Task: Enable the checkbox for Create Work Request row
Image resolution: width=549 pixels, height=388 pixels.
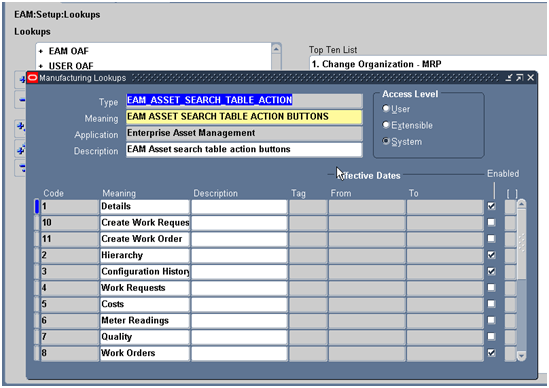Action: coord(492,222)
